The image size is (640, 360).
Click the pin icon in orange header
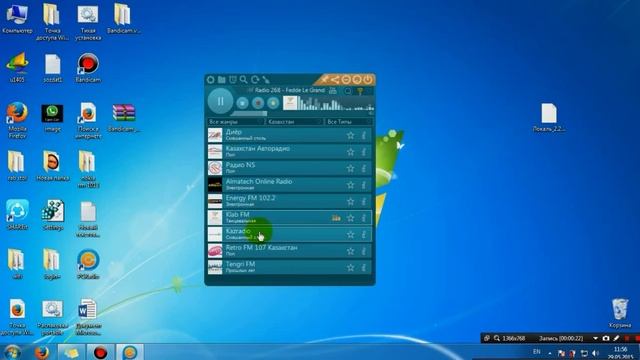point(324,80)
